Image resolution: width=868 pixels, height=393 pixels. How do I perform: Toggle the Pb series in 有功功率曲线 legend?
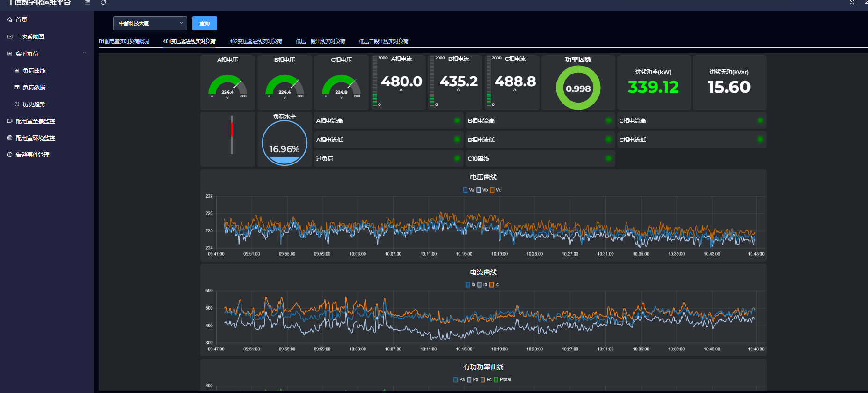pos(473,379)
